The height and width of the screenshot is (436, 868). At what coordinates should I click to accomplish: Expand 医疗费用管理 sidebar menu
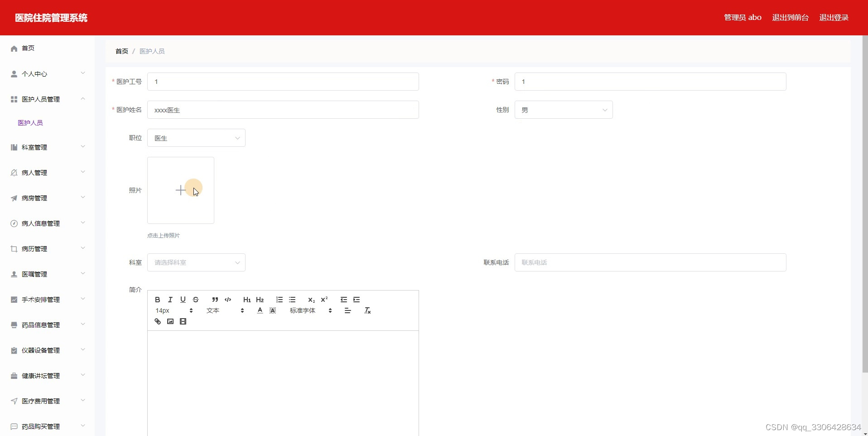[x=47, y=401]
